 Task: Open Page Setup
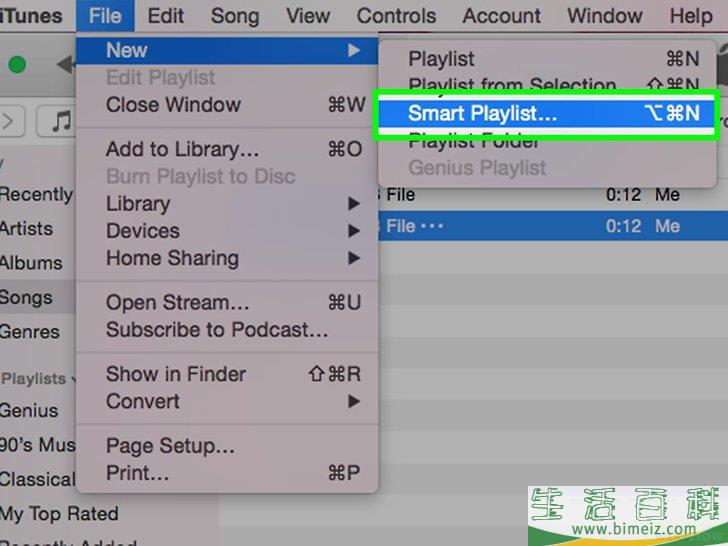(227, 446)
